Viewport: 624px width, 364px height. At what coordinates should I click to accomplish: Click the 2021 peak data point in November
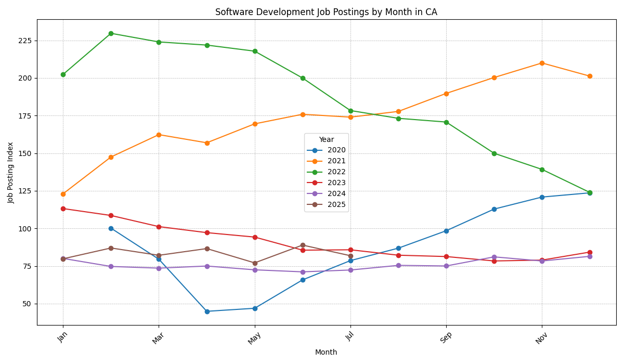coord(542,63)
